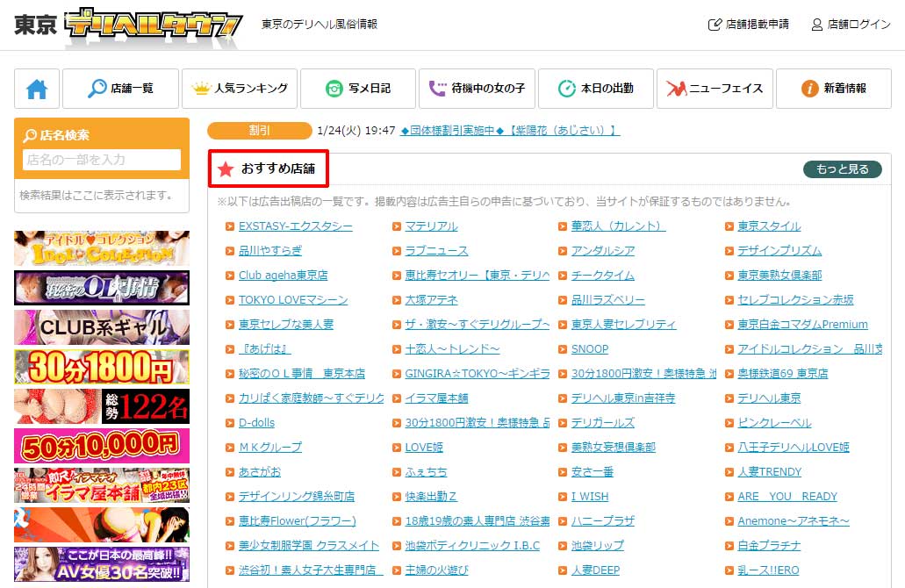Open the 50分10,000円 banner

(102, 446)
